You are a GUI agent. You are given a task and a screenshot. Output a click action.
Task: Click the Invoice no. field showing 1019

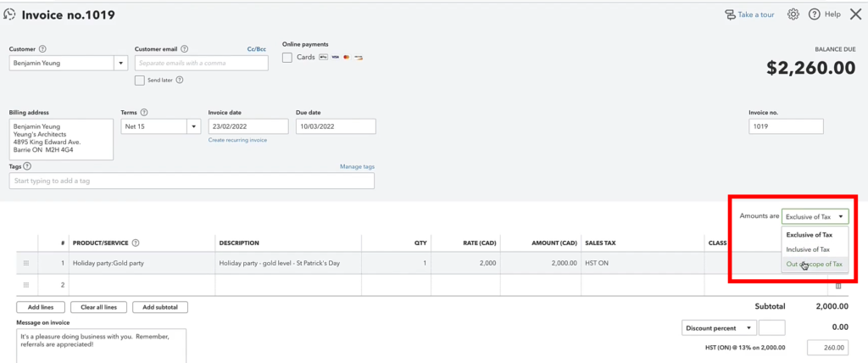[786, 126]
